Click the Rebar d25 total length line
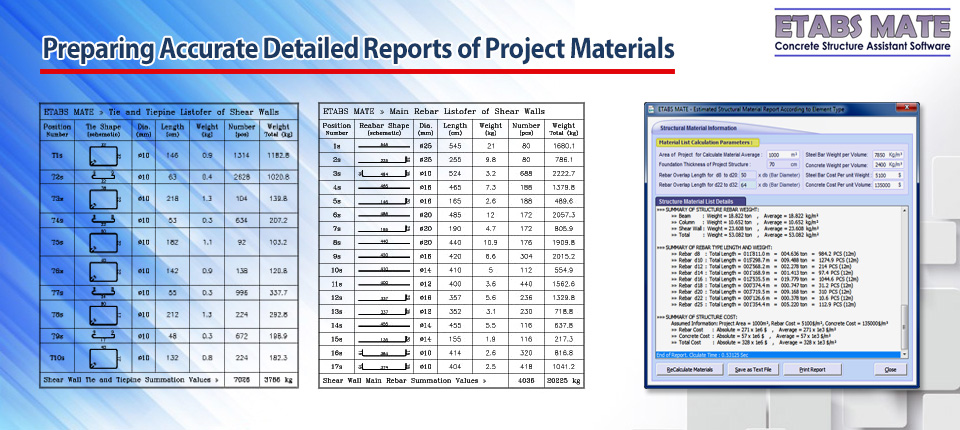The image size is (960, 430). pyautogui.click(x=764, y=304)
